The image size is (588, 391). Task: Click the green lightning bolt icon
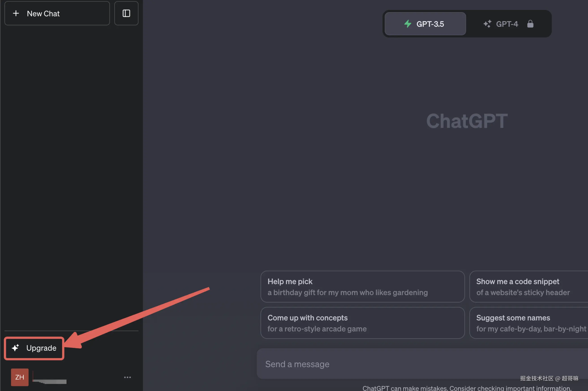[x=408, y=24]
